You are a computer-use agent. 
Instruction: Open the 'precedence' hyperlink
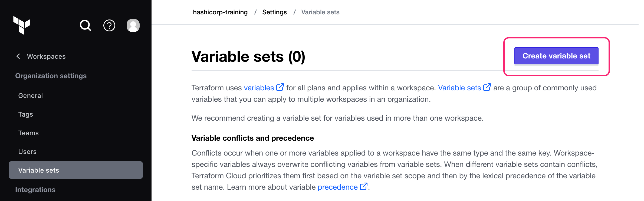click(337, 187)
